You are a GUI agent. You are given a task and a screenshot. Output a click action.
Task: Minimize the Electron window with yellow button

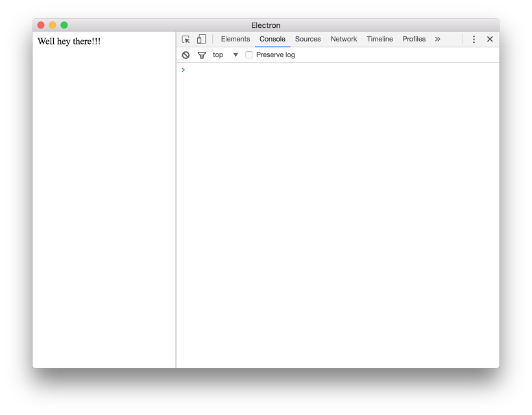coord(53,25)
